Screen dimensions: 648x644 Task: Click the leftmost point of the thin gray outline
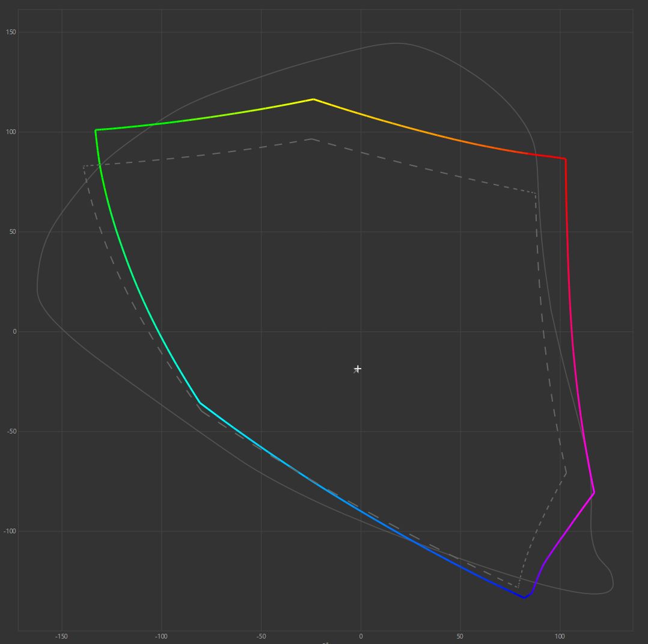point(37,292)
